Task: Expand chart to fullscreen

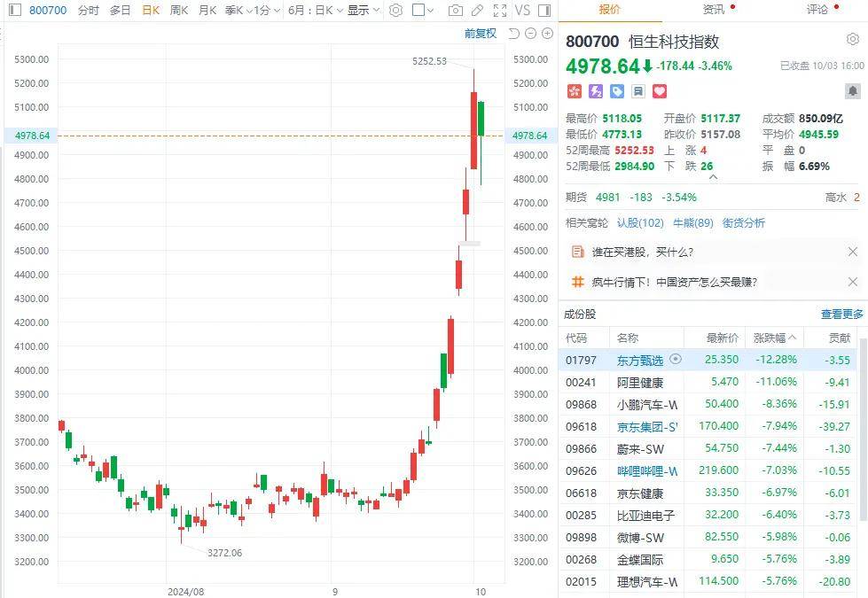Action: [499, 11]
